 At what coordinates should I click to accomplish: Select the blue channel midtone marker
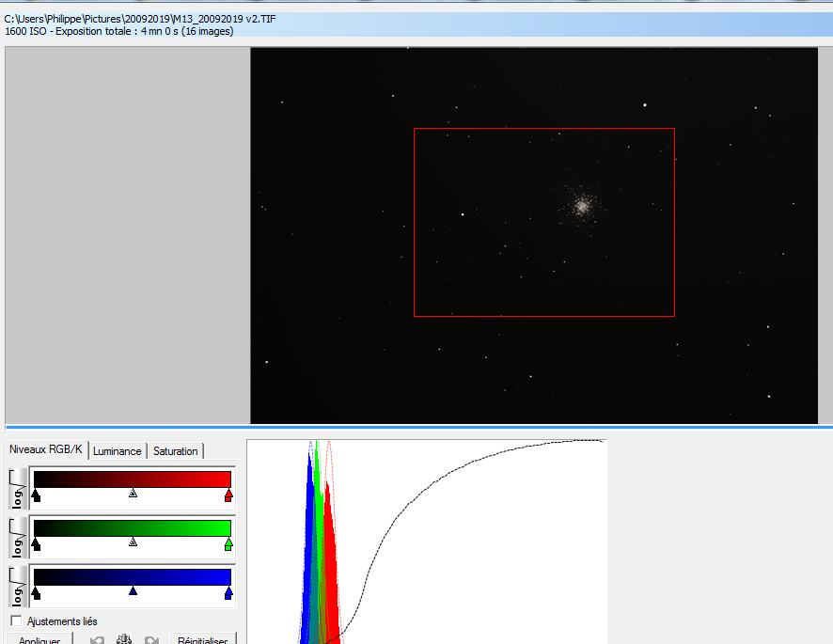(x=133, y=590)
